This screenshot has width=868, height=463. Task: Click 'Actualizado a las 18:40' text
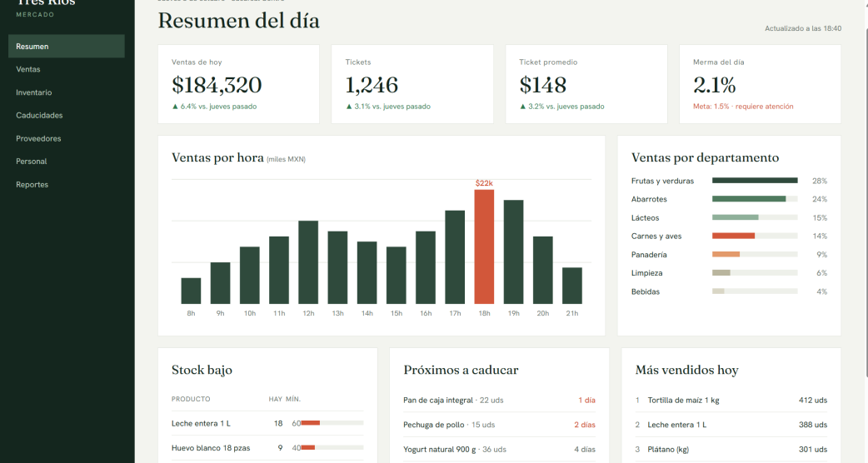[x=803, y=28]
